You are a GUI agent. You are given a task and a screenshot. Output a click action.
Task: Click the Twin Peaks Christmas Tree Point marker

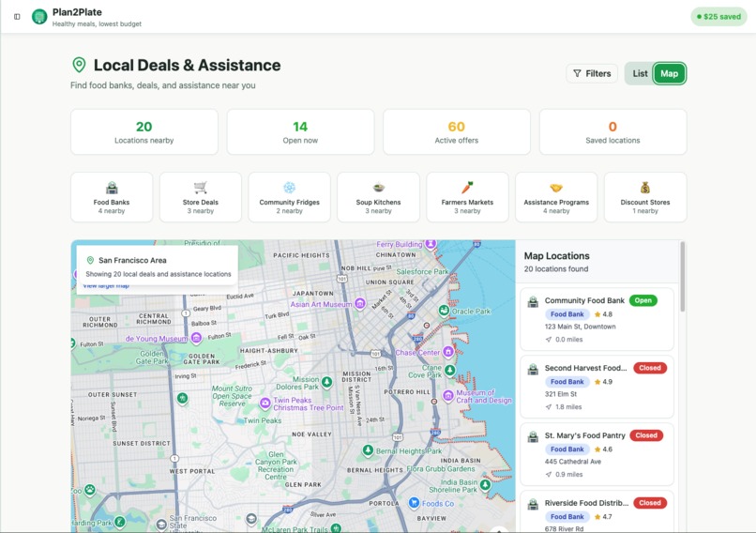pos(265,404)
